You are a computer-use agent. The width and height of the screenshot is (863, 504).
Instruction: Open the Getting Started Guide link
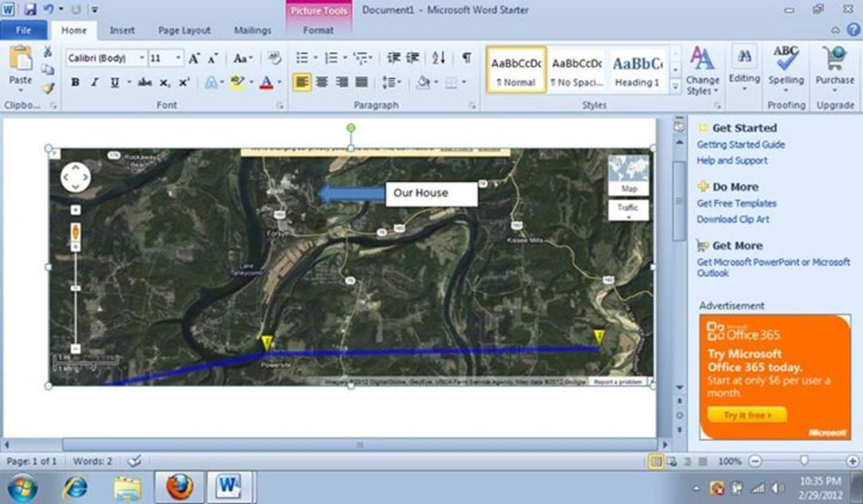pyautogui.click(x=741, y=145)
